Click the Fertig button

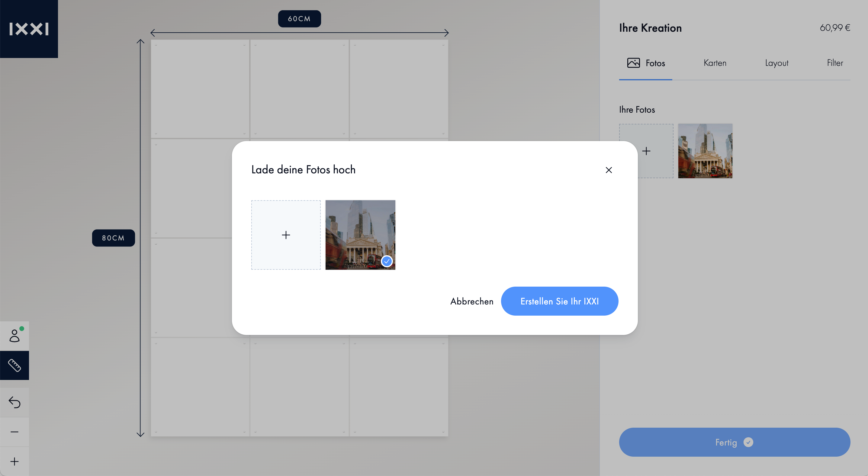coord(735,442)
